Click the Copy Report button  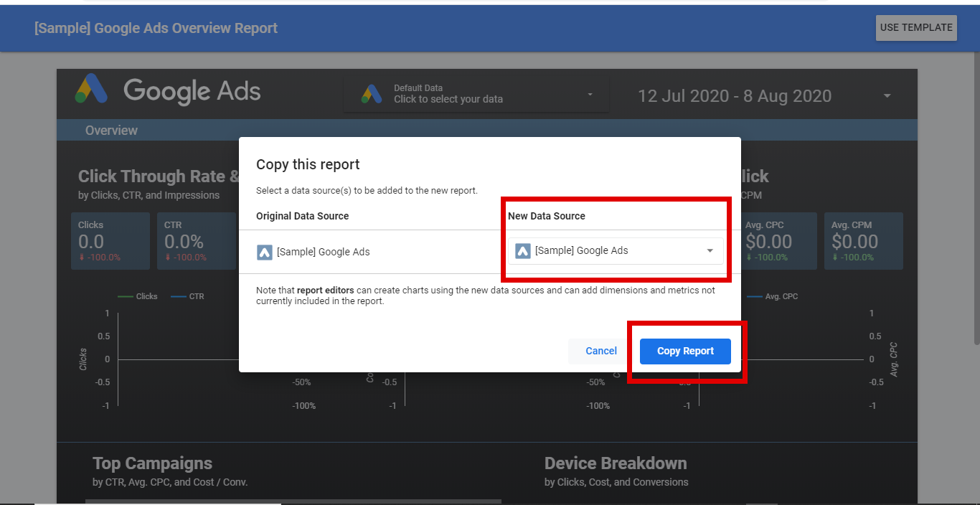pos(685,351)
